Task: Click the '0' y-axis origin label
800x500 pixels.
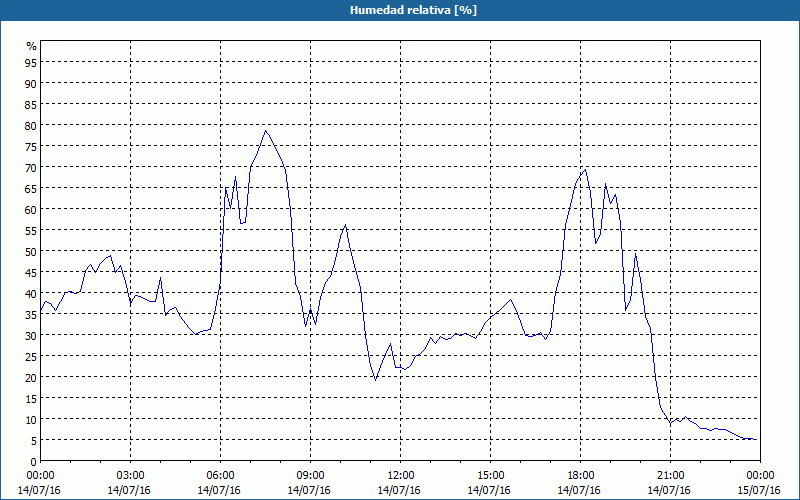Action: pos(34,461)
